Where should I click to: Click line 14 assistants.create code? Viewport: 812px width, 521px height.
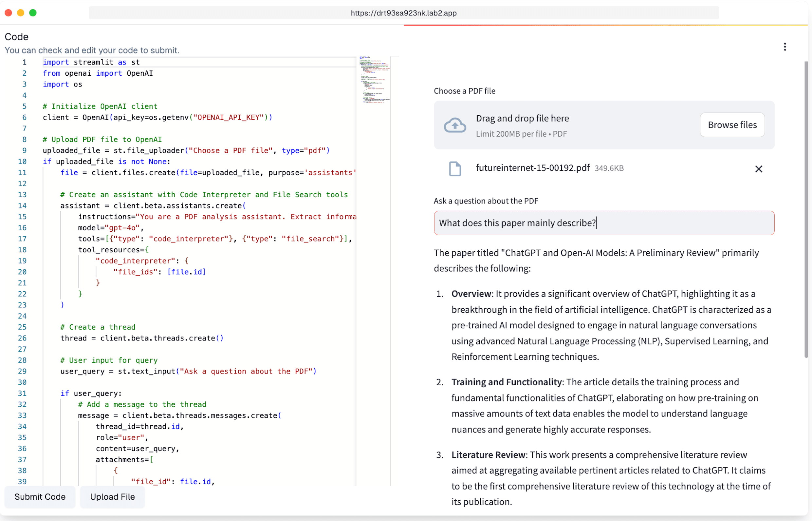point(153,206)
